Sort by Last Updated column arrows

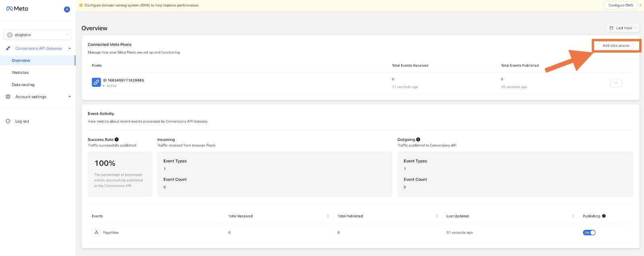[573, 216]
